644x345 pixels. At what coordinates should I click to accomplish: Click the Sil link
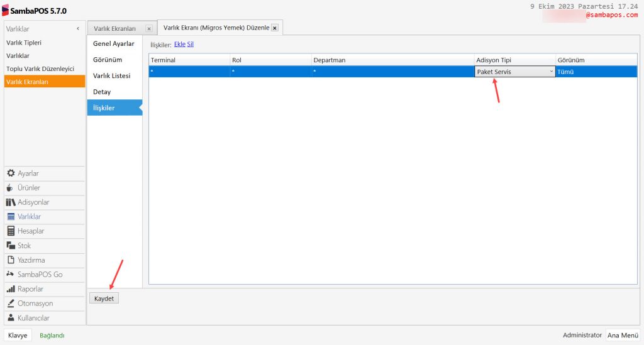tap(190, 45)
